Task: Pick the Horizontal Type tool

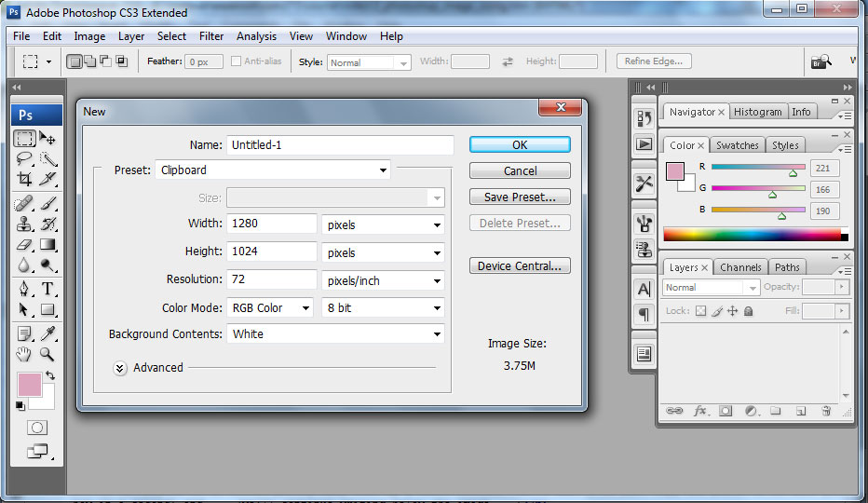Action: tap(47, 289)
